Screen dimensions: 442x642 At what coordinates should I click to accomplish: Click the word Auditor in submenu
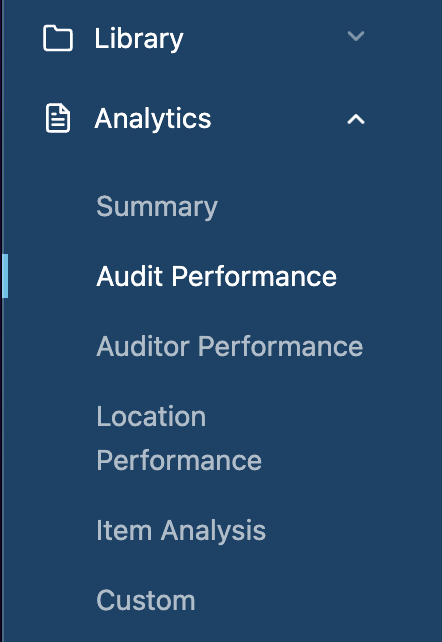point(143,346)
